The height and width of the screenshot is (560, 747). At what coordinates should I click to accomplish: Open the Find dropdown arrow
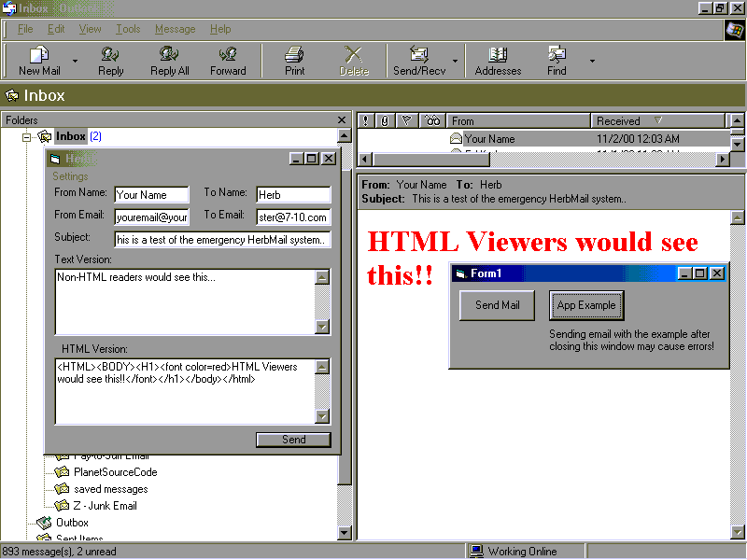[x=592, y=62]
